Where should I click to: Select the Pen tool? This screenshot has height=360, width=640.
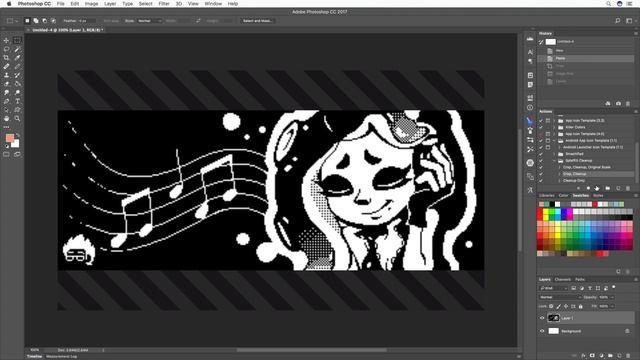[6, 101]
